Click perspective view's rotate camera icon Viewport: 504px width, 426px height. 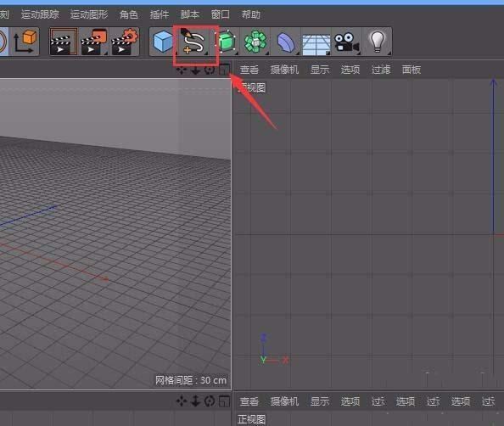point(210,70)
